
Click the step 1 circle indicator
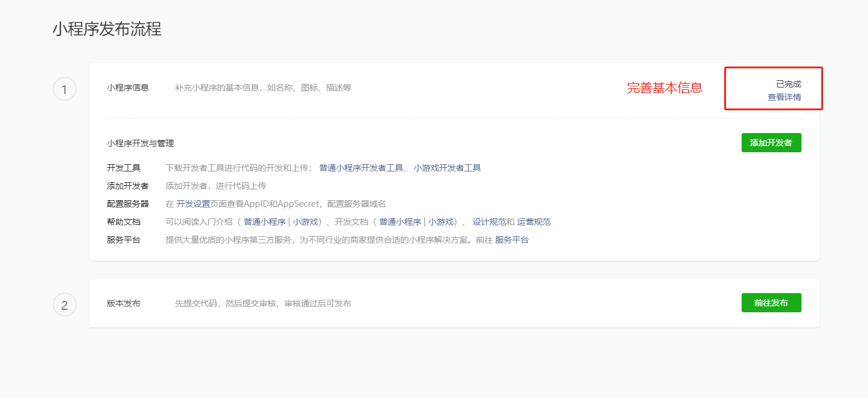click(x=65, y=89)
